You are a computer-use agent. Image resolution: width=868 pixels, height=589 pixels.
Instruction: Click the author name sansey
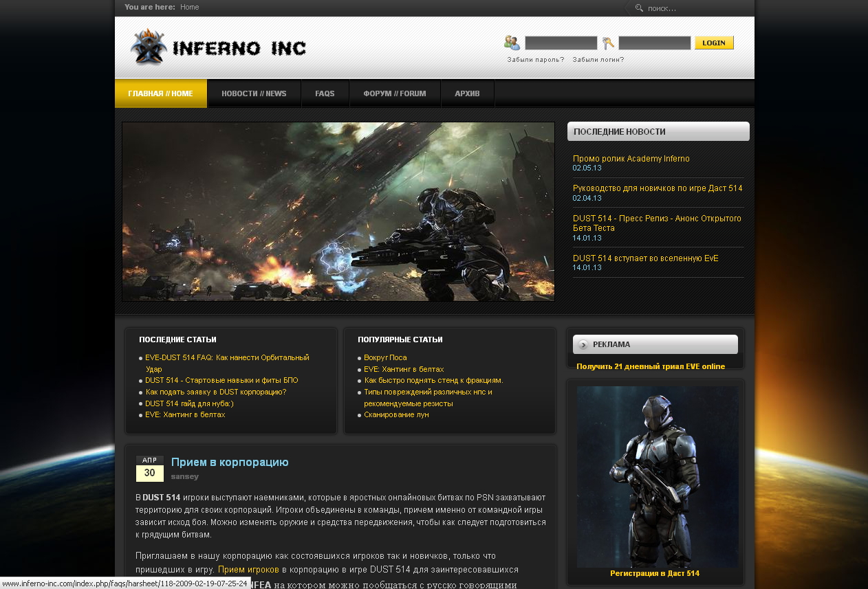pos(185,476)
